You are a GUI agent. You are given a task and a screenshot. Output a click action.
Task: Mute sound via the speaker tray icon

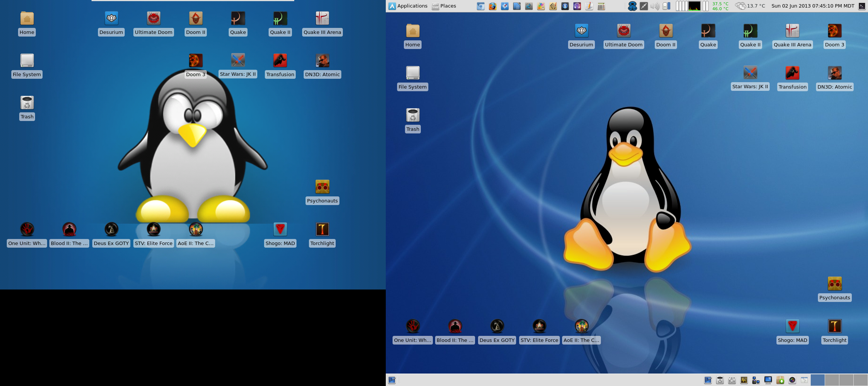(x=655, y=6)
